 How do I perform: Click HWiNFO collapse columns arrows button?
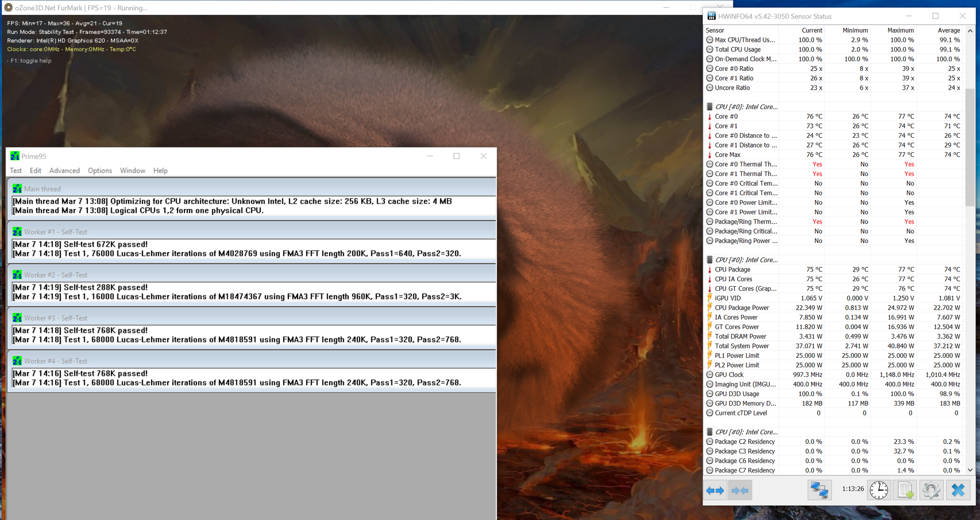(740, 490)
